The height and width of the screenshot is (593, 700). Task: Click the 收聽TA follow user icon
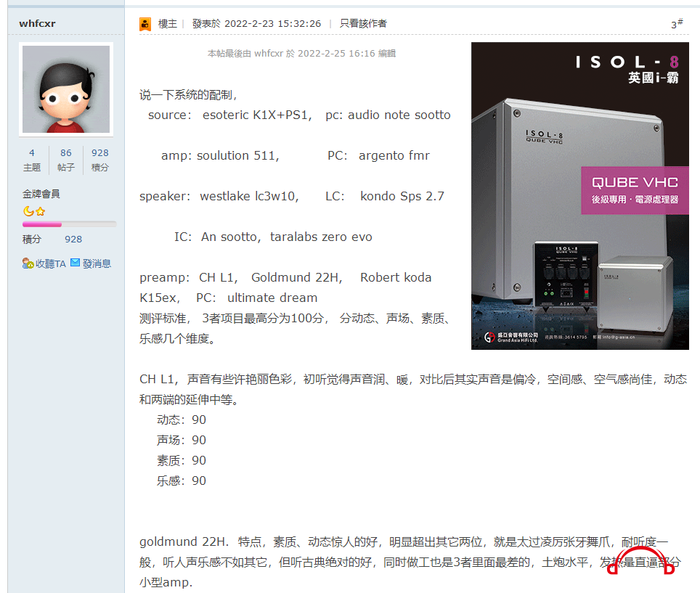(x=28, y=263)
